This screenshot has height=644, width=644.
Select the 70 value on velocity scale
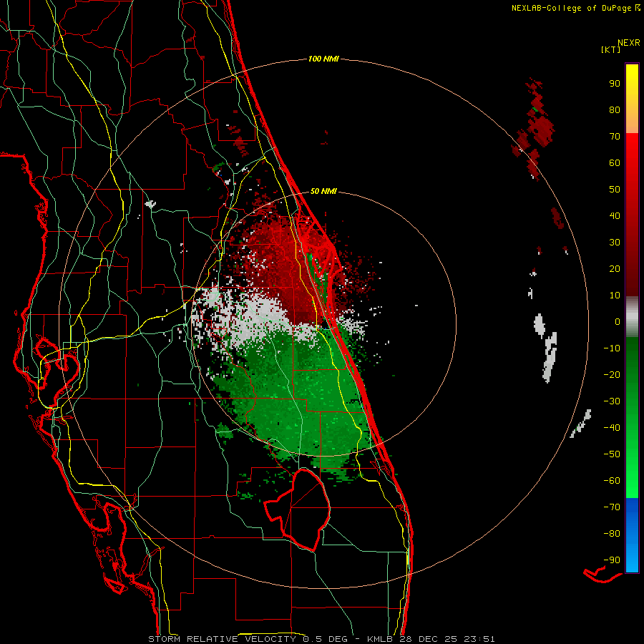pos(615,137)
